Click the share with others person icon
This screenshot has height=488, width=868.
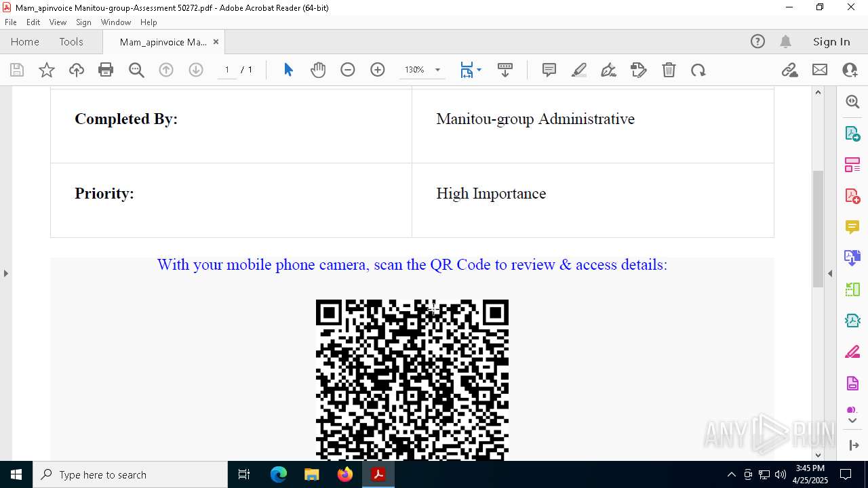(x=850, y=70)
